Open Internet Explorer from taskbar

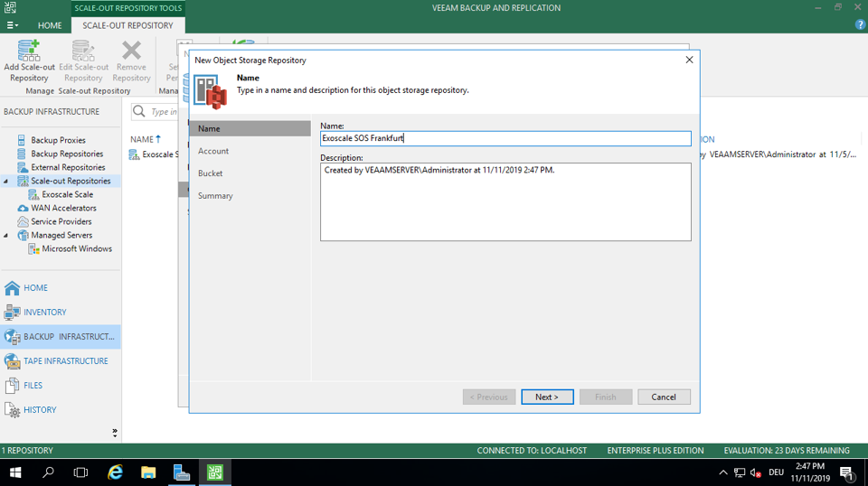(x=115, y=472)
